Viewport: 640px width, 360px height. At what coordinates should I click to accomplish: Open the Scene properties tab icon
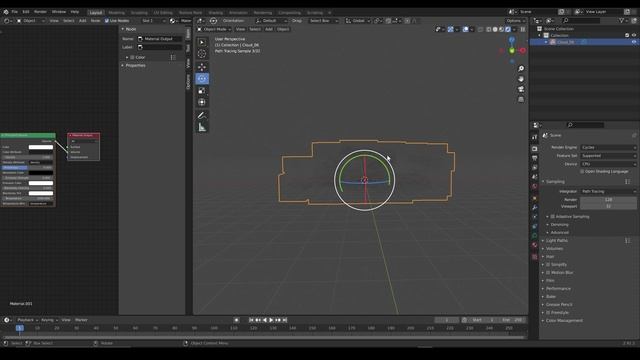[x=535, y=177]
